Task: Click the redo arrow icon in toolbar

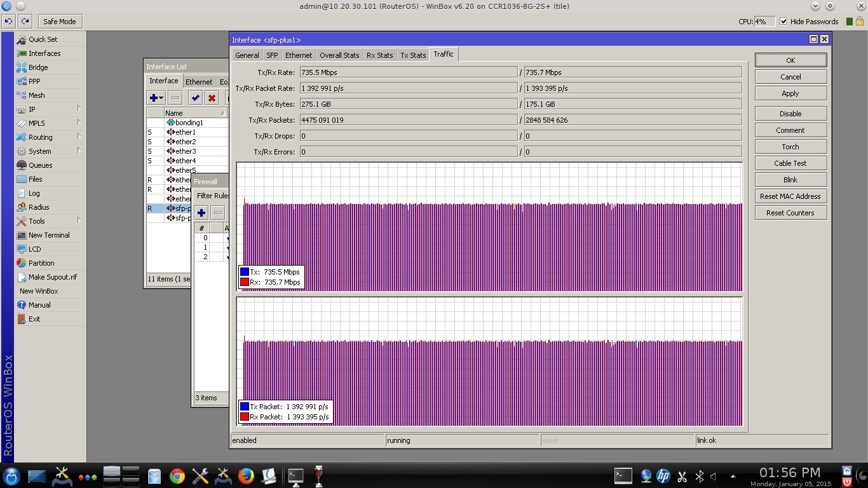Action: (25, 22)
